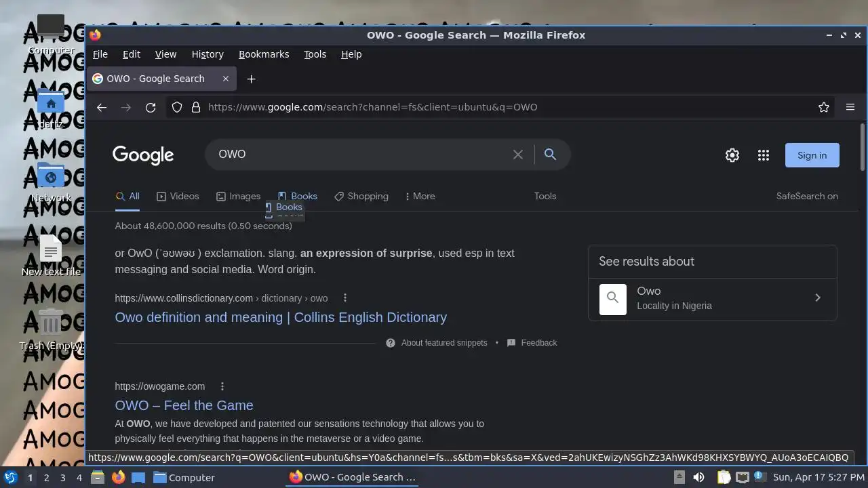Click the SafeSearch on link
Image resolution: width=868 pixels, height=488 pixels.
tap(807, 197)
